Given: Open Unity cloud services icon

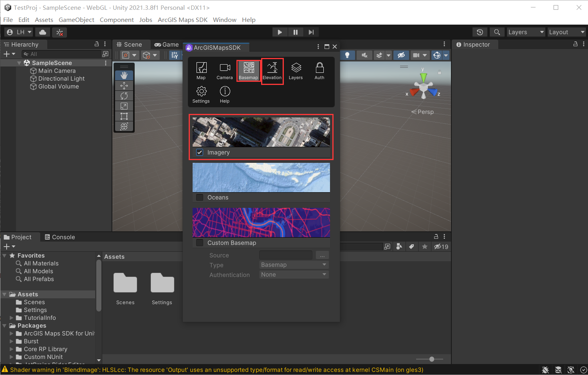Looking at the screenshot, I should coord(43,32).
